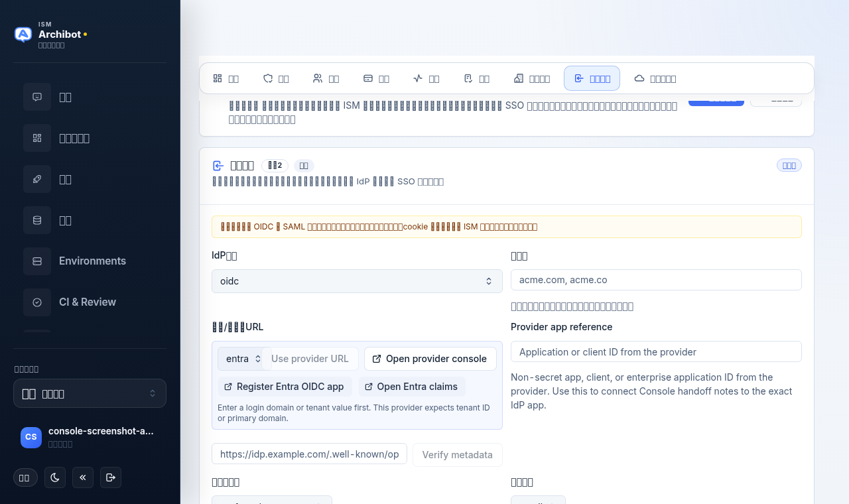Sign out using the exit arrow icon

[x=111, y=477]
